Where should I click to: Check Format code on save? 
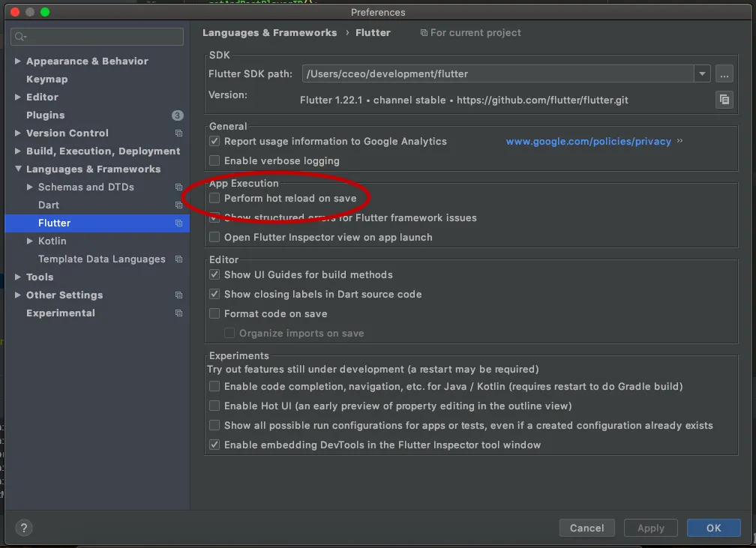215,314
